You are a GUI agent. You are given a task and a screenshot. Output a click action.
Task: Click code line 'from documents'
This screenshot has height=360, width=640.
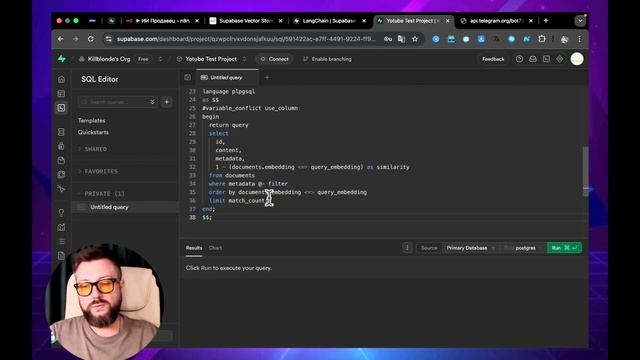231,176
